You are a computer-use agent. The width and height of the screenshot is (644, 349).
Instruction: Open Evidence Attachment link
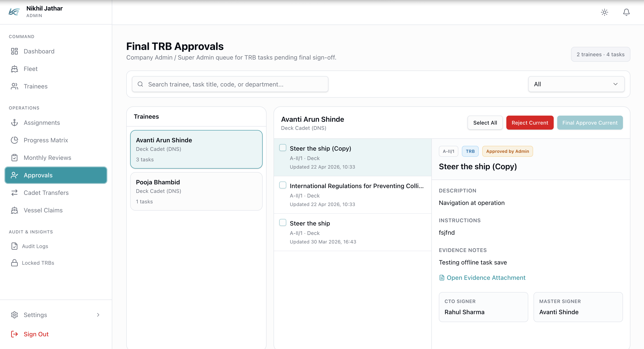pyautogui.click(x=482, y=278)
